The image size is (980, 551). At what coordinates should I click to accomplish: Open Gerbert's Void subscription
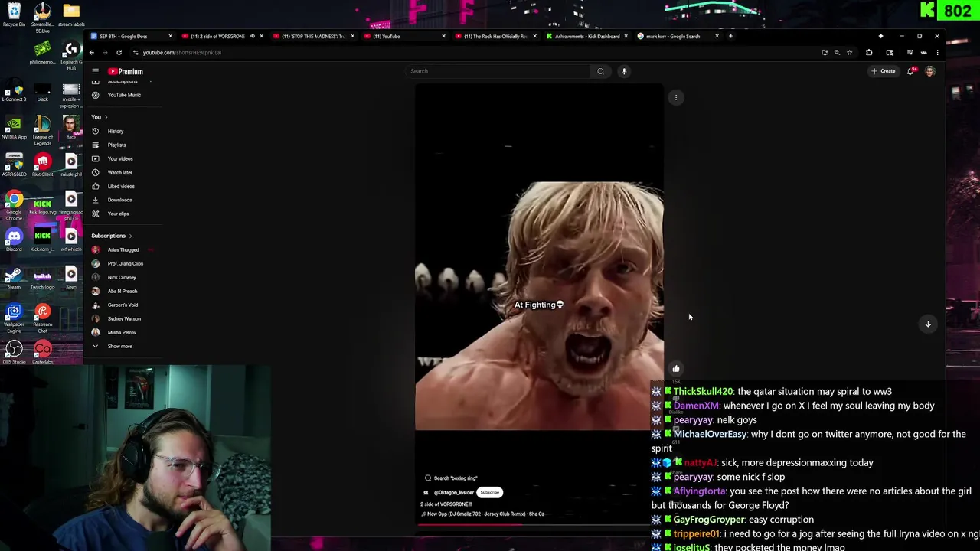point(122,305)
